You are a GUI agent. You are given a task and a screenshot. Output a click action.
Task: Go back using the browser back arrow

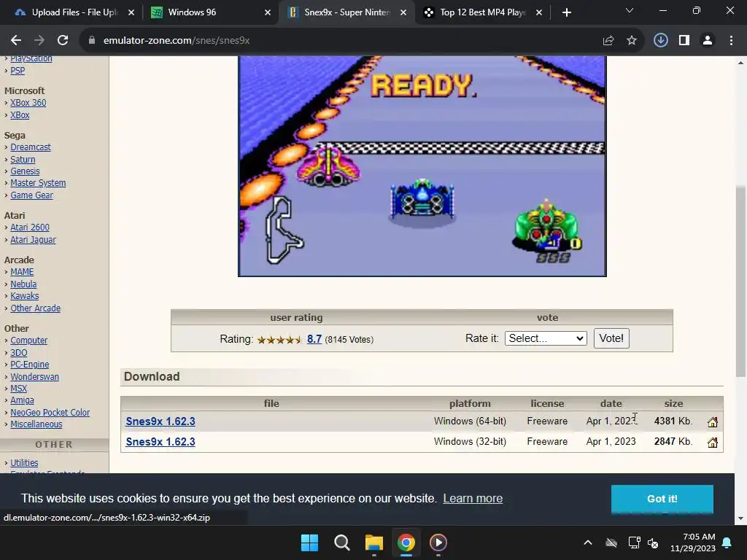[x=16, y=41]
